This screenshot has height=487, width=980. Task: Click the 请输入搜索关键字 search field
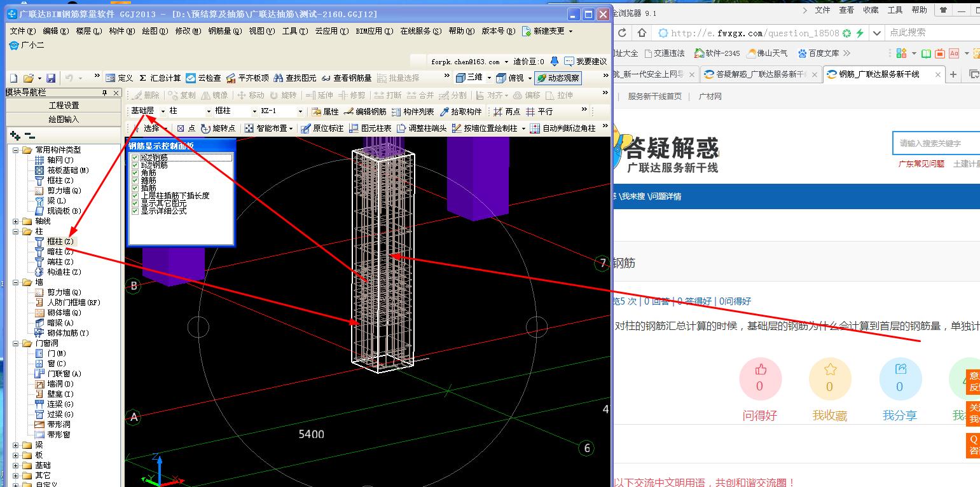[936, 143]
